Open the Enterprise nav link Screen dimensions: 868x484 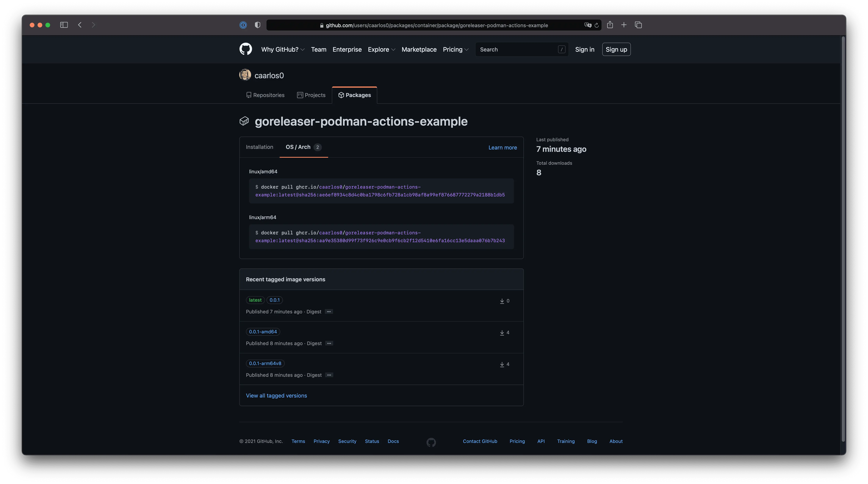pyautogui.click(x=347, y=49)
